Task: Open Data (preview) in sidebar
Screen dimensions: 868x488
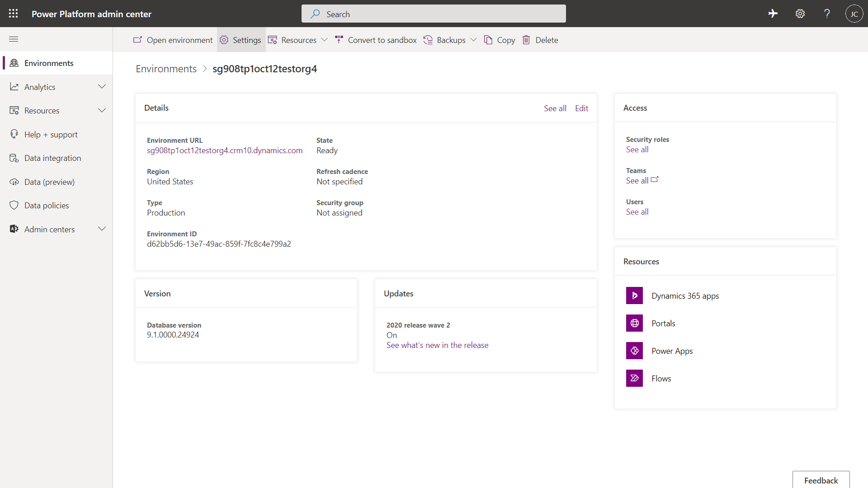Action: [x=56, y=182]
